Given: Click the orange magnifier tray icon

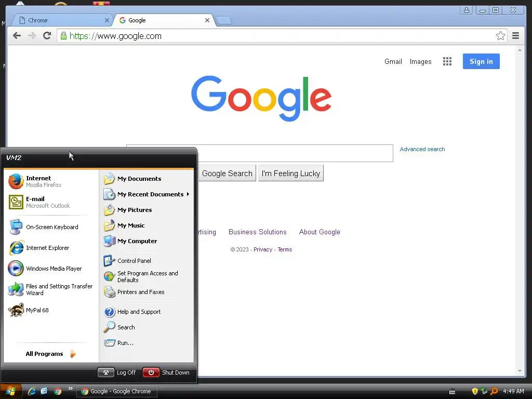Looking at the screenshot, I should click(x=495, y=391).
